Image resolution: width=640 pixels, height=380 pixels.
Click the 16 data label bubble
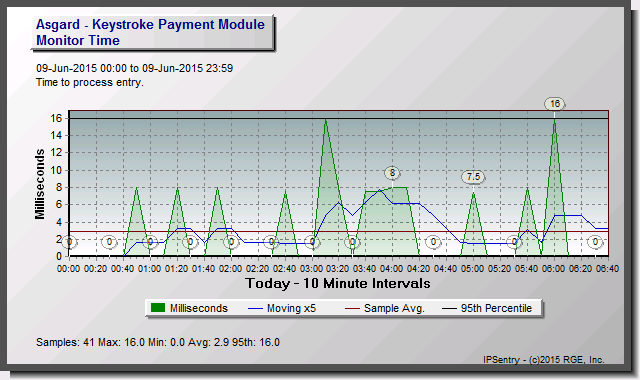coord(554,104)
